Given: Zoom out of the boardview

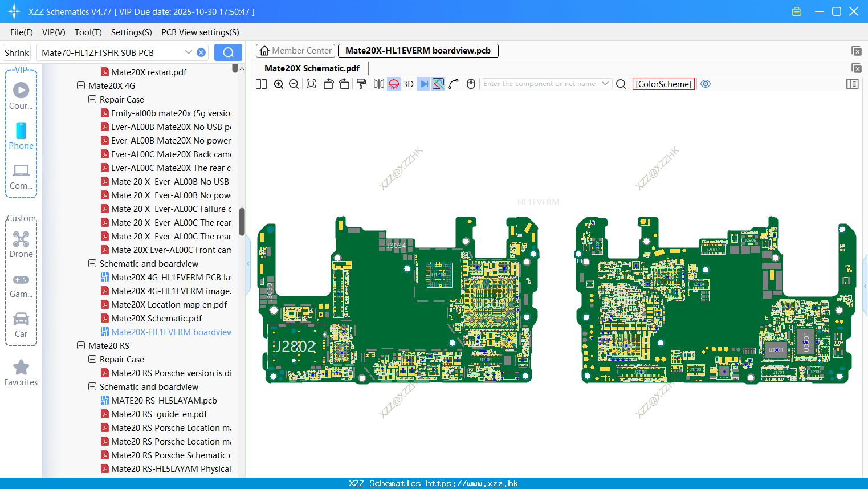Looking at the screenshot, I should point(294,84).
